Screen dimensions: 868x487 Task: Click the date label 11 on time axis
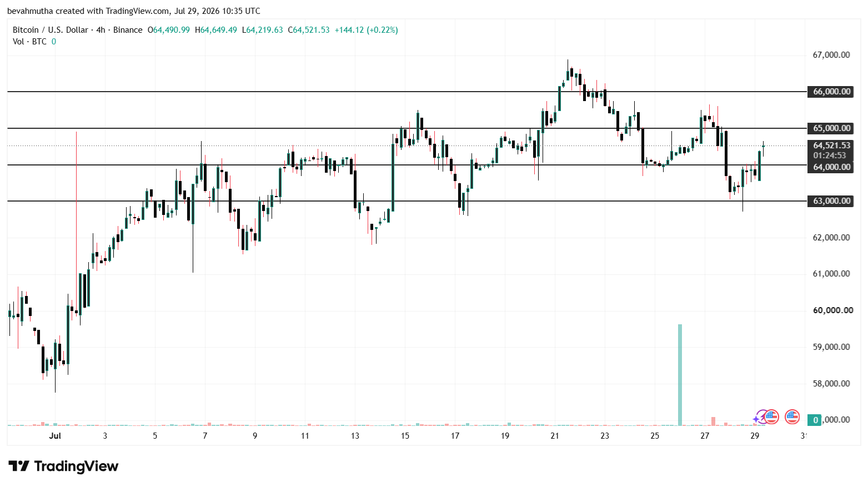click(x=305, y=436)
